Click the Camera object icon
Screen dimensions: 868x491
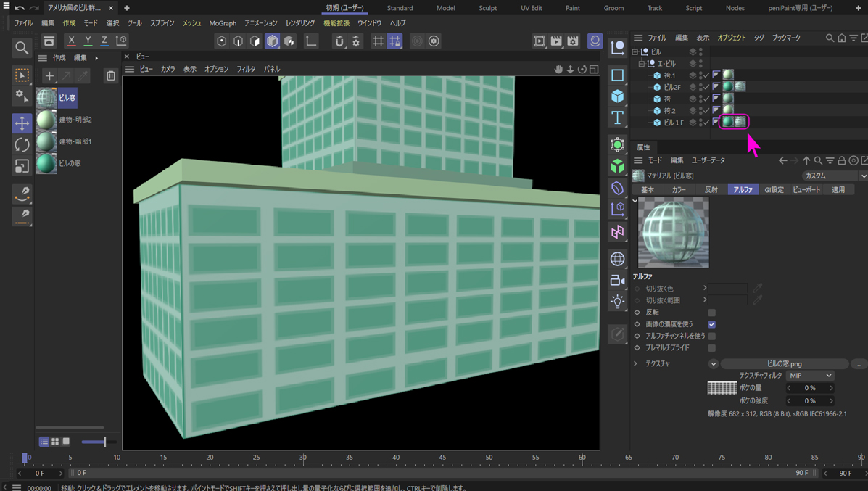pos(617,280)
